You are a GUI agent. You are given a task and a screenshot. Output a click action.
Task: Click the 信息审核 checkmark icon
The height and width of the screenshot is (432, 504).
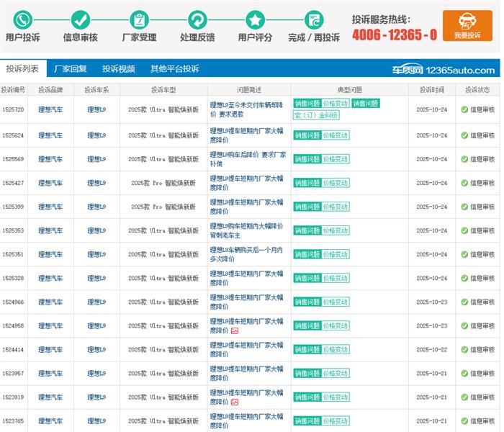click(x=81, y=19)
